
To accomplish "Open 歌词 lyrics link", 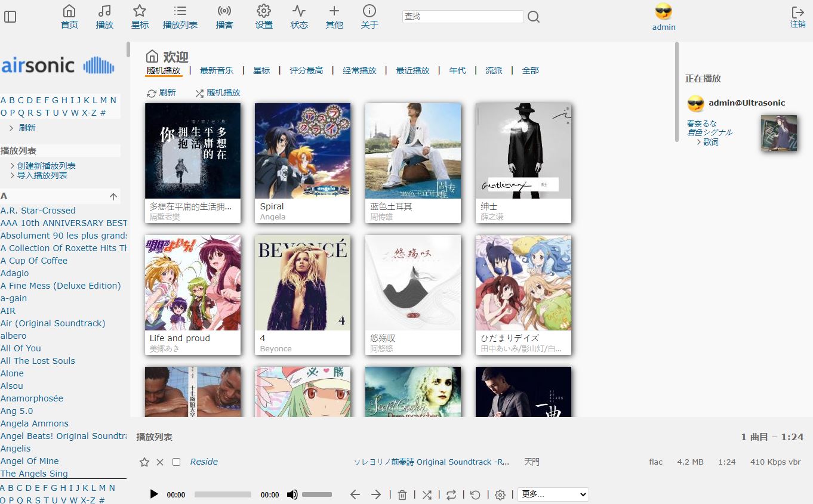I will point(710,142).
